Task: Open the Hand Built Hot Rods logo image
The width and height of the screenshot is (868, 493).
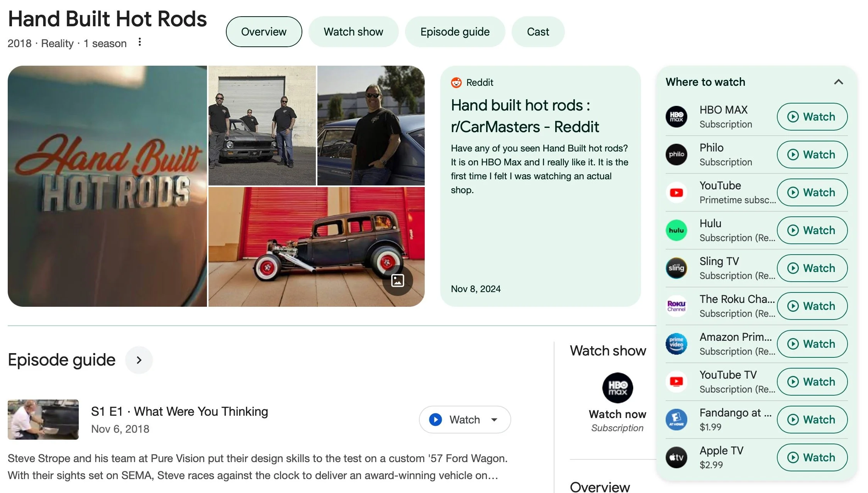Action: (x=107, y=186)
